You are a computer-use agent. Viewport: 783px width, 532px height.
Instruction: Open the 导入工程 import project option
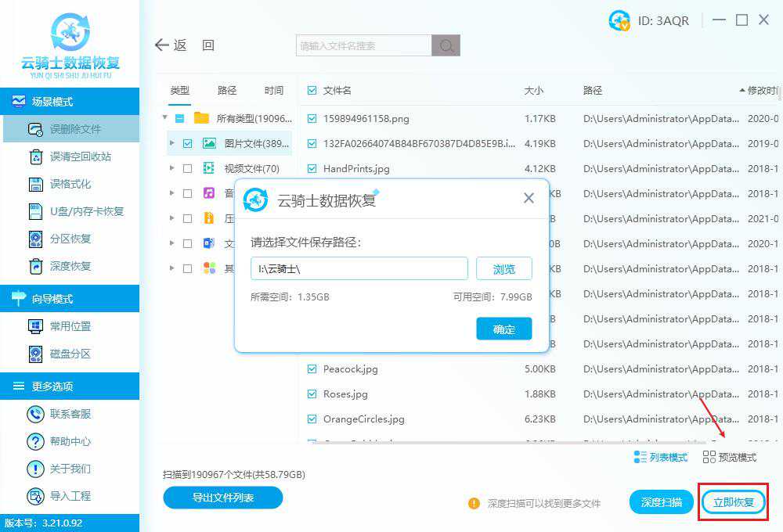pos(70,496)
